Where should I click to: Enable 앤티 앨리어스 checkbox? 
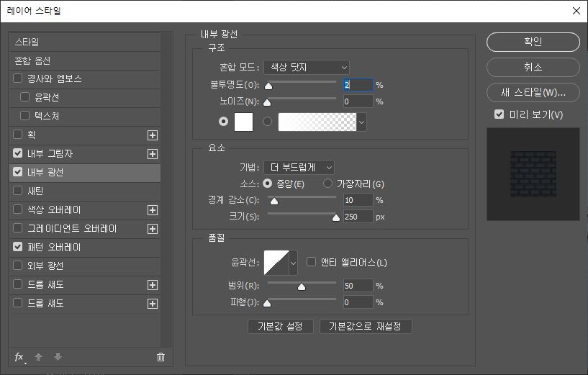click(x=311, y=262)
